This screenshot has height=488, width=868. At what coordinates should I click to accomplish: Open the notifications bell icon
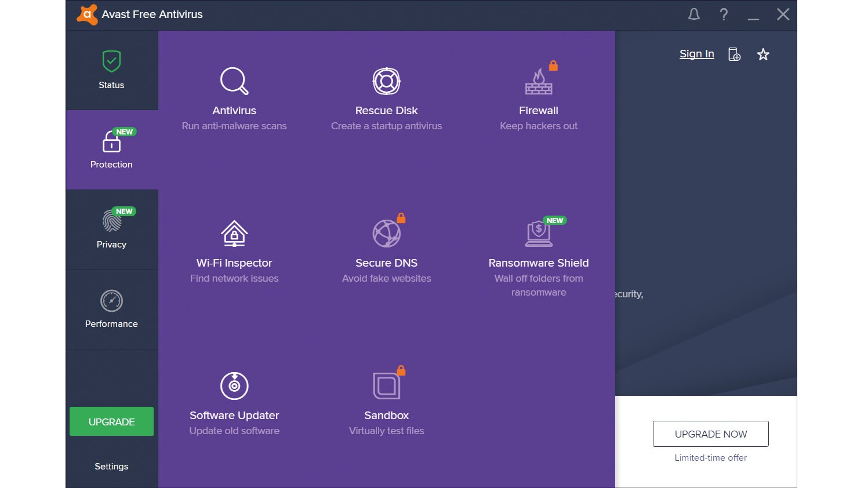point(693,14)
